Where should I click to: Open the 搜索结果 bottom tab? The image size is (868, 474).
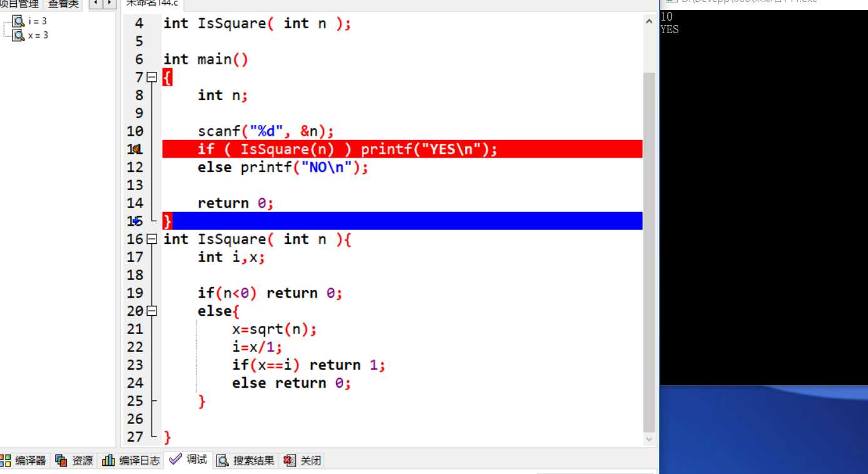click(246, 461)
